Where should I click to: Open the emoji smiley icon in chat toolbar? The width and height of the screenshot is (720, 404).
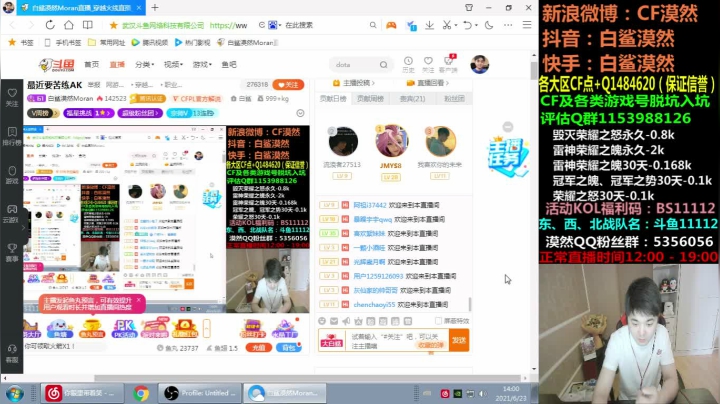point(322,321)
